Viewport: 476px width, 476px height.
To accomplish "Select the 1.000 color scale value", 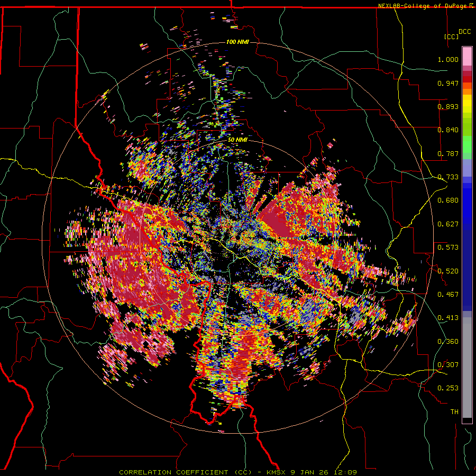I will (448, 59).
